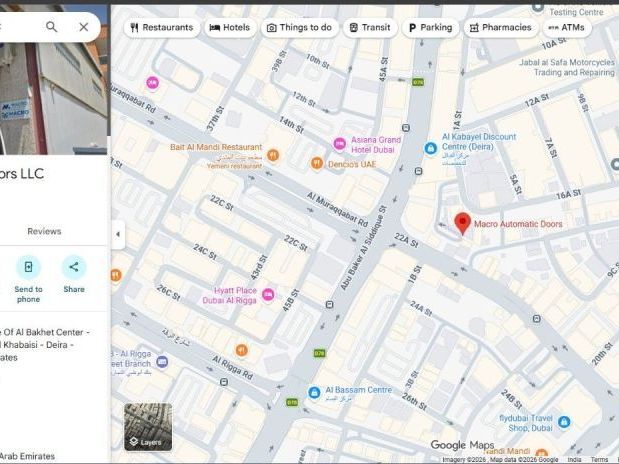Click Mandi Mandi restaurant pin
Image resolution: width=619 pixels, height=464 pixels.
(542, 453)
